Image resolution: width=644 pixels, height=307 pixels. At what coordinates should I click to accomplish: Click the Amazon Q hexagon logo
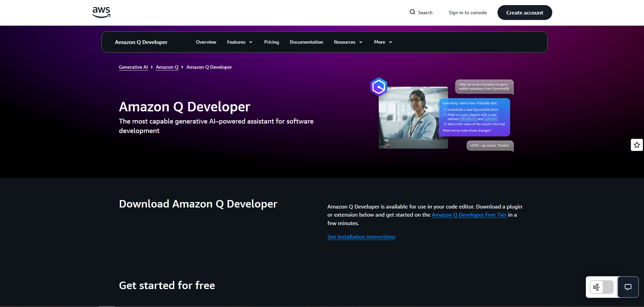(x=379, y=87)
